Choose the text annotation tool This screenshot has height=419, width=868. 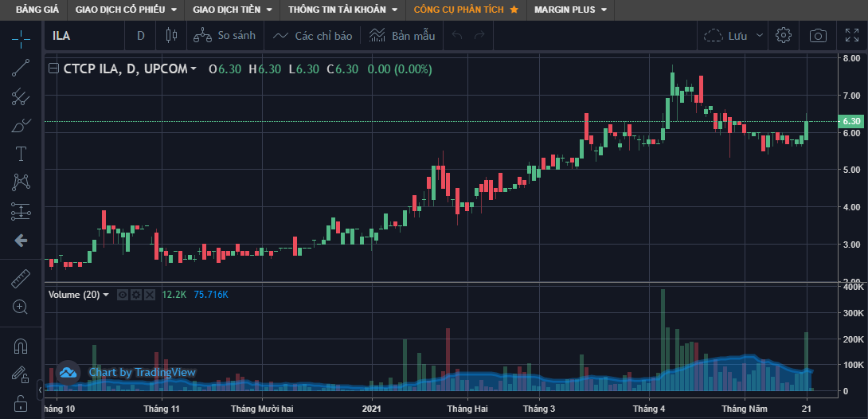(21, 153)
